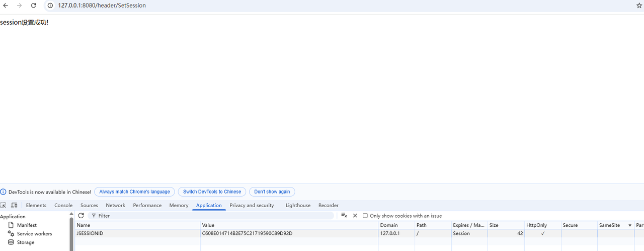Select Service workers in Application sidebar
The width and height of the screenshot is (644, 251).
(34, 234)
